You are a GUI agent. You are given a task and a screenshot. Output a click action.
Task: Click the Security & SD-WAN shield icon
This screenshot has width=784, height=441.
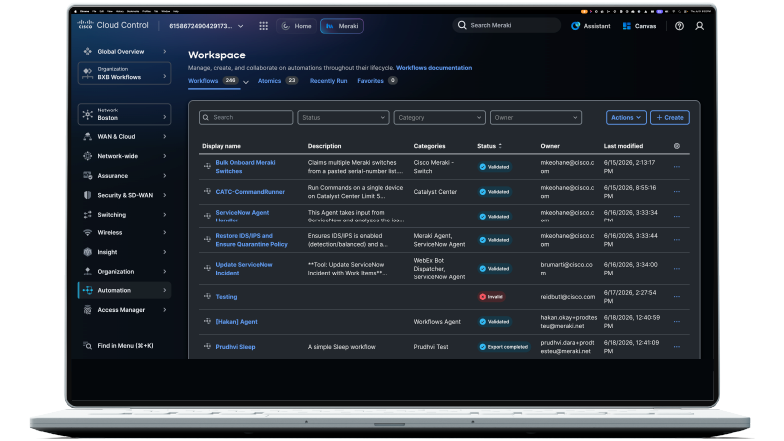(88, 195)
